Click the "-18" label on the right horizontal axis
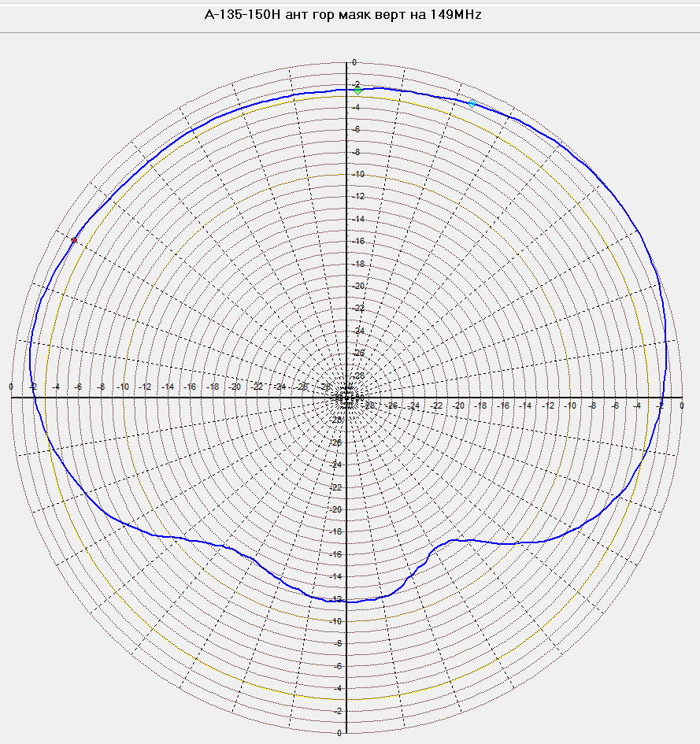The width and height of the screenshot is (700, 744). coord(480,405)
